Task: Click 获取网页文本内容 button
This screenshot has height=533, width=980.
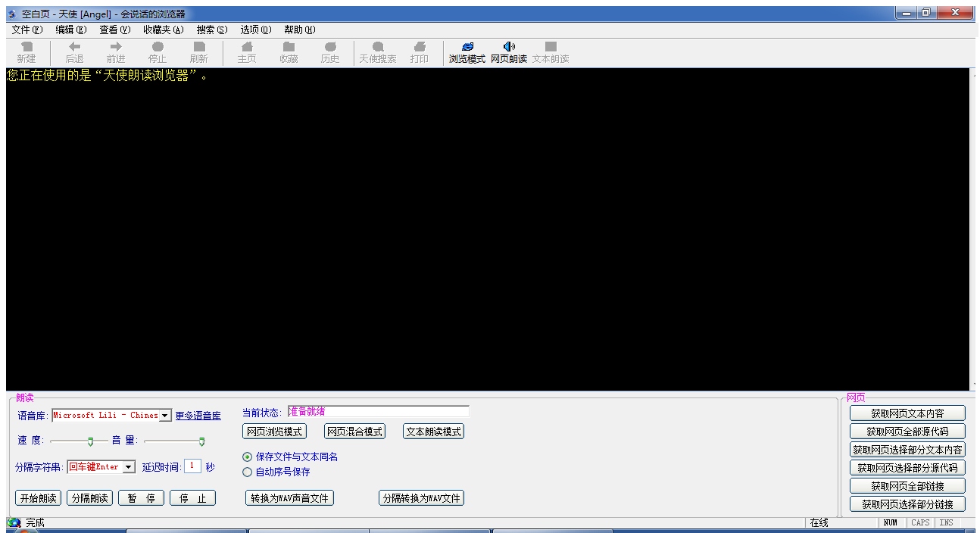Action: (x=907, y=413)
